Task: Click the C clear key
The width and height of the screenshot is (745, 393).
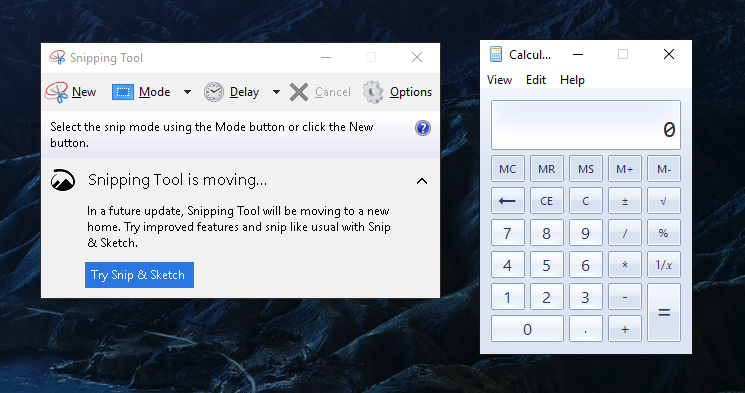Action: (586, 201)
